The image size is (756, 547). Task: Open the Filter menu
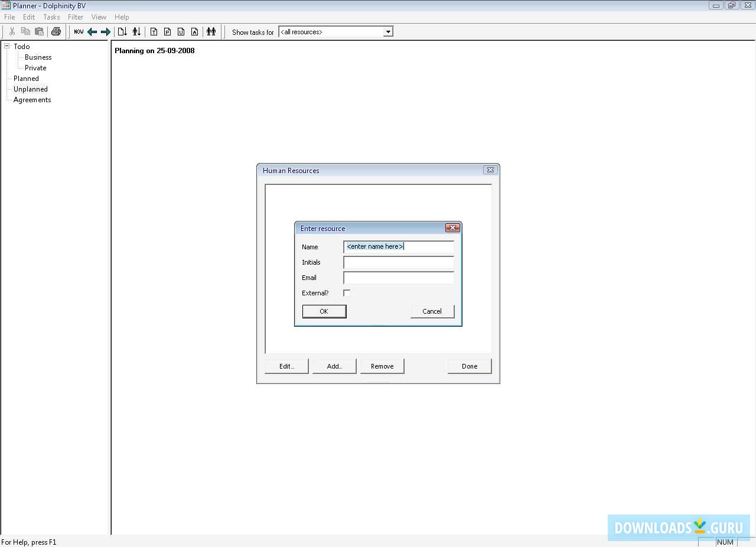[x=76, y=17]
